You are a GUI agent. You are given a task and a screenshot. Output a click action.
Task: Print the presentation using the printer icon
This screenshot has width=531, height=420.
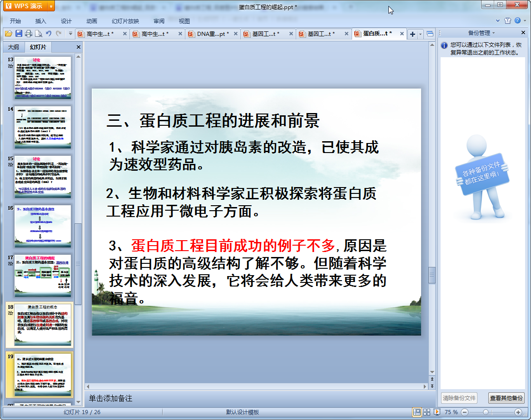pos(29,34)
